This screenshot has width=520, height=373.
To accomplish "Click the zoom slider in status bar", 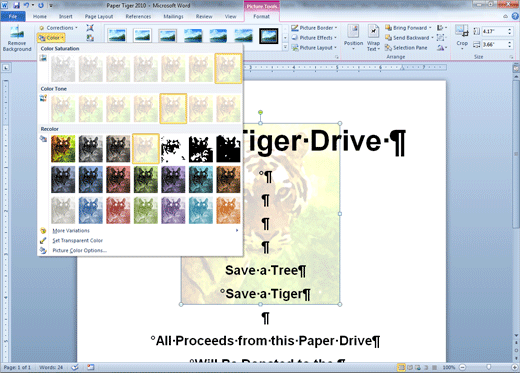I will pos(489,367).
